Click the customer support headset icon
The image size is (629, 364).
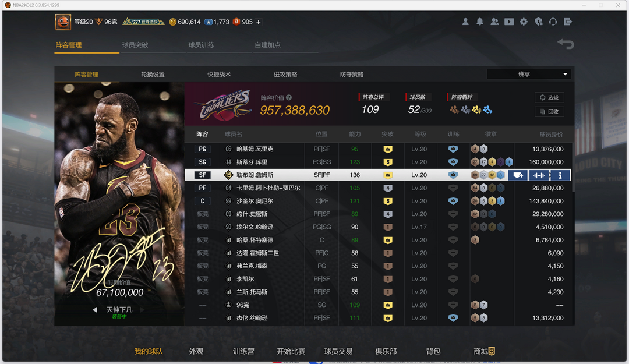pyautogui.click(x=553, y=22)
